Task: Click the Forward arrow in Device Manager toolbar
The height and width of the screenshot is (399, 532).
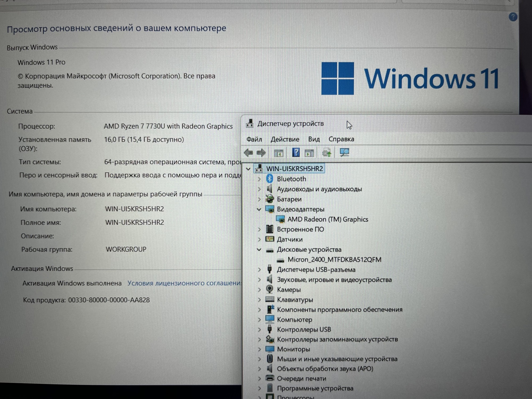Action: tap(261, 153)
